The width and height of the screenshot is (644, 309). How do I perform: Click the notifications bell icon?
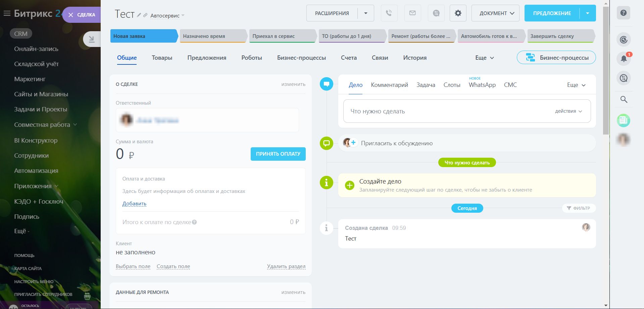coord(624,59)
